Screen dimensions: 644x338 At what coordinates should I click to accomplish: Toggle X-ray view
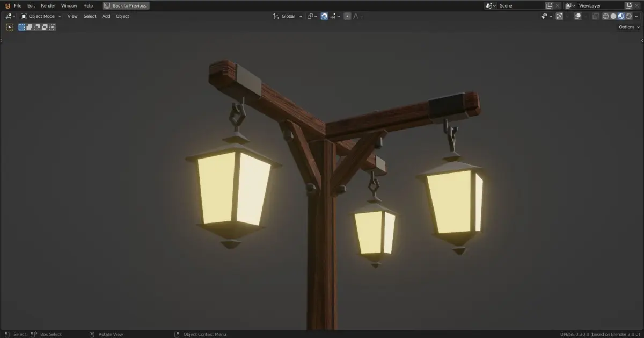tap(595, 16)
